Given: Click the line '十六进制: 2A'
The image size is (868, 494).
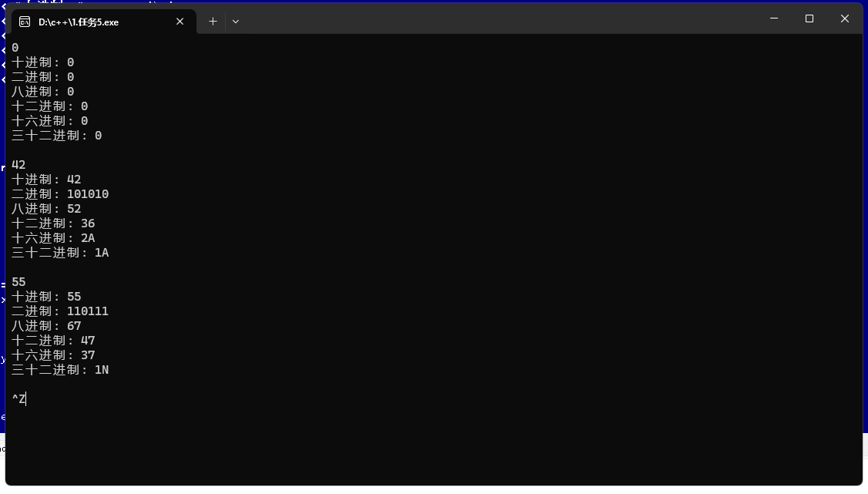Looking at the screenshot, I should (53, 238).
